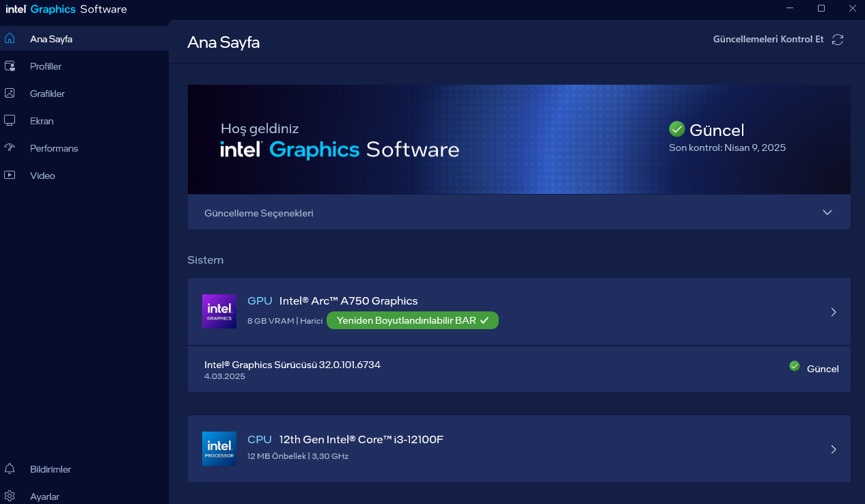Switch to the Ekran section
This screenshot has height=504, width=865.
point(84,121)
